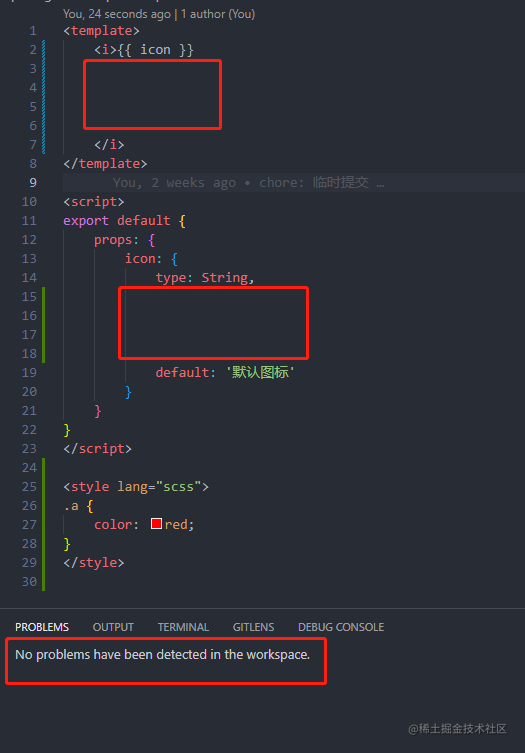Click the red color swatch before 'red;'
Viewport: 525px width, 753px height.
coord(156,523)
